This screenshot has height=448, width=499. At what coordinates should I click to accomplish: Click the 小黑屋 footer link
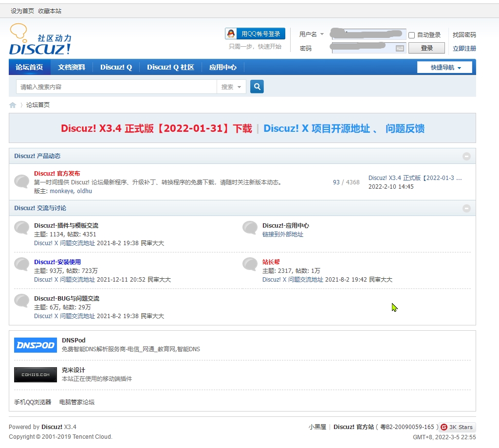(x=317, y=427)
